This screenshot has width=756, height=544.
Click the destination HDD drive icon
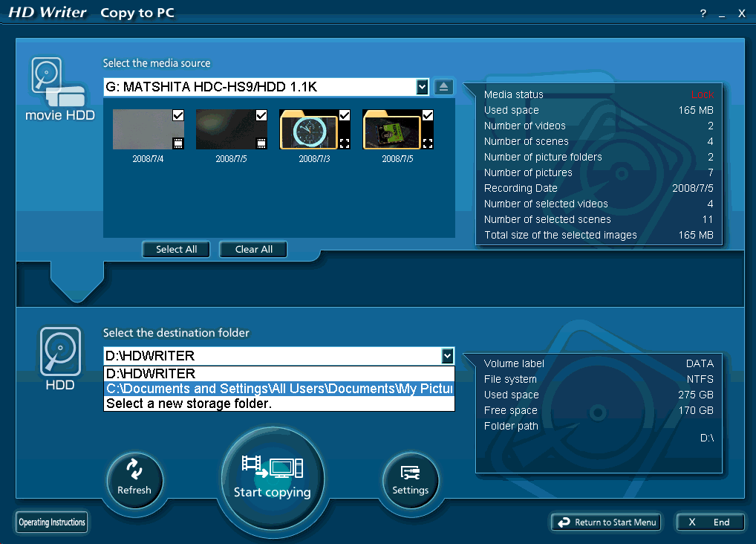point(59,352)
